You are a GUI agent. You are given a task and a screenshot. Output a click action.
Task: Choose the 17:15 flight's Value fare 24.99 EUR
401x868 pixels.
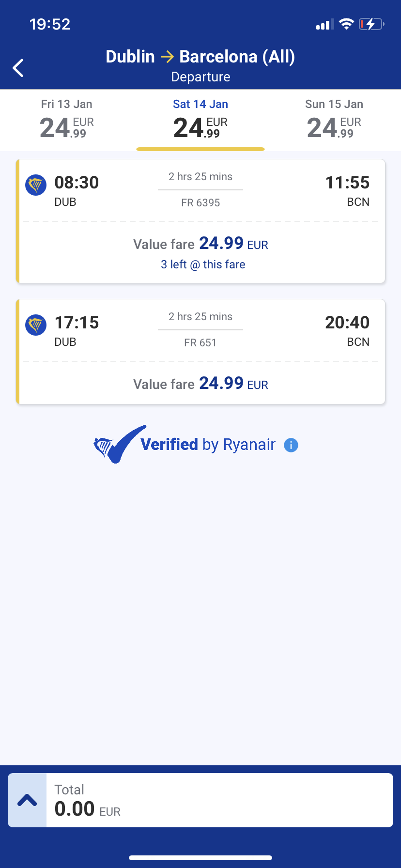200,384
